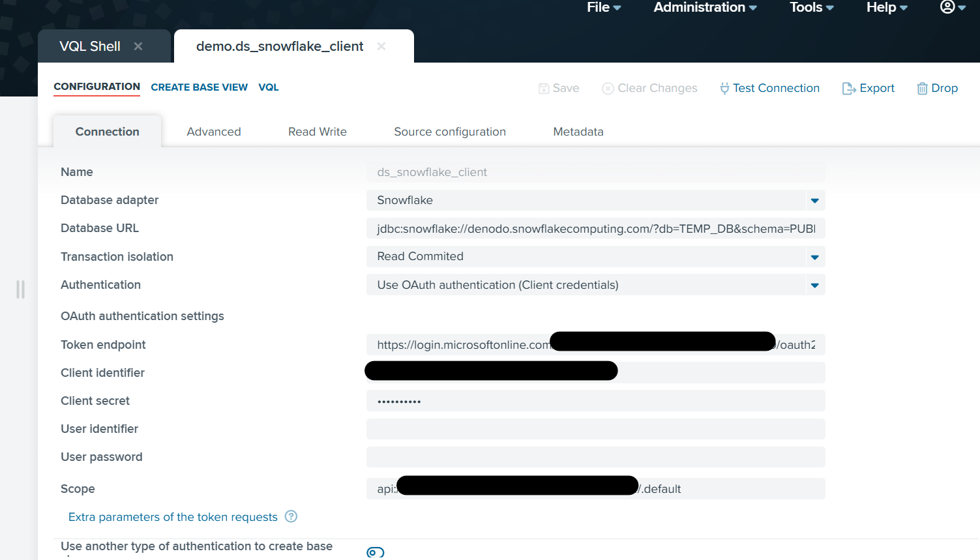The image size is (980, 560).
Task: Click the Clear Changes circle-x icon
Action: [x=608, y=89]
